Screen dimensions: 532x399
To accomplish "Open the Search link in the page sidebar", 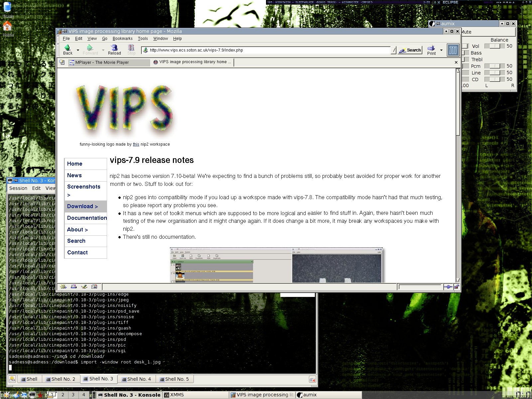I will pos(76,241).
